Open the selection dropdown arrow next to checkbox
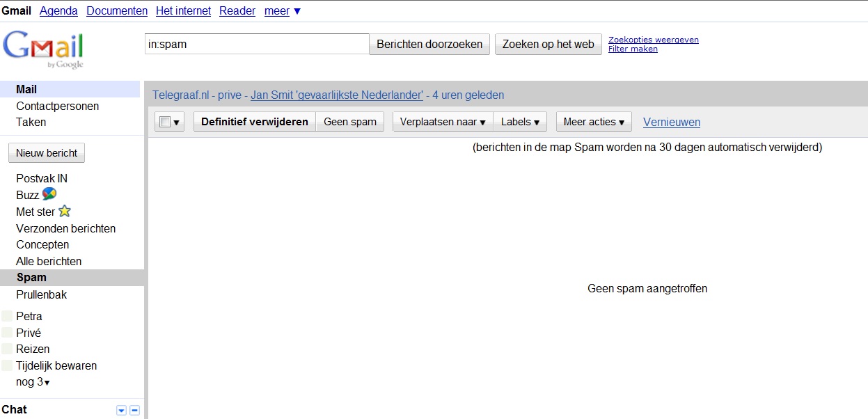868x419 pixels. tap(177, 122)
